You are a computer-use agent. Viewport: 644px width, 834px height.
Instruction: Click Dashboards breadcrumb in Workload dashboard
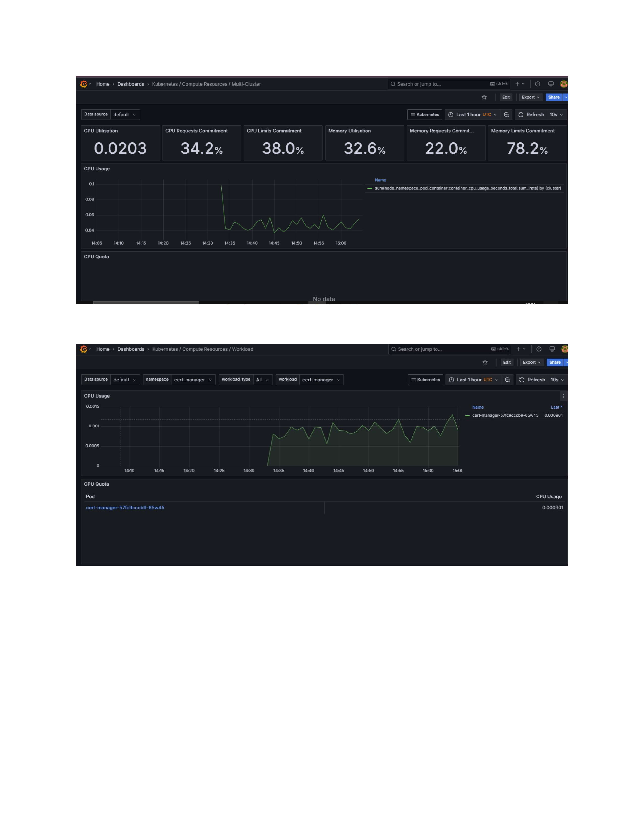click(x=131, y=349)
